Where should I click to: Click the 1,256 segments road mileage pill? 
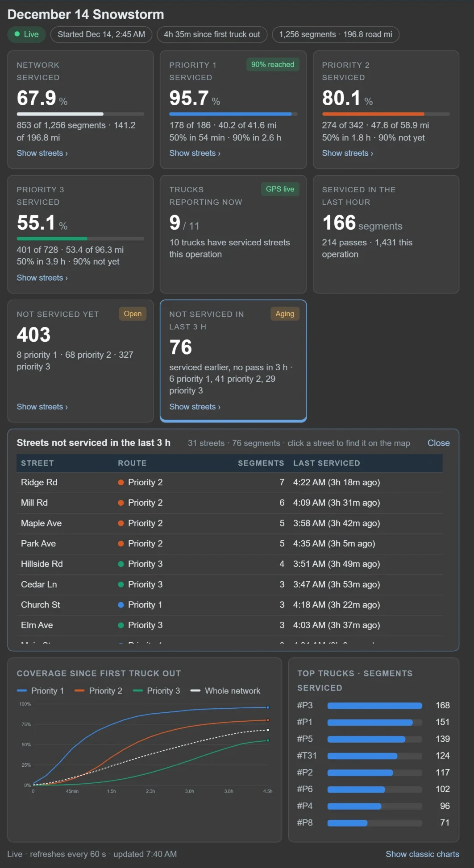coord(336,34)
